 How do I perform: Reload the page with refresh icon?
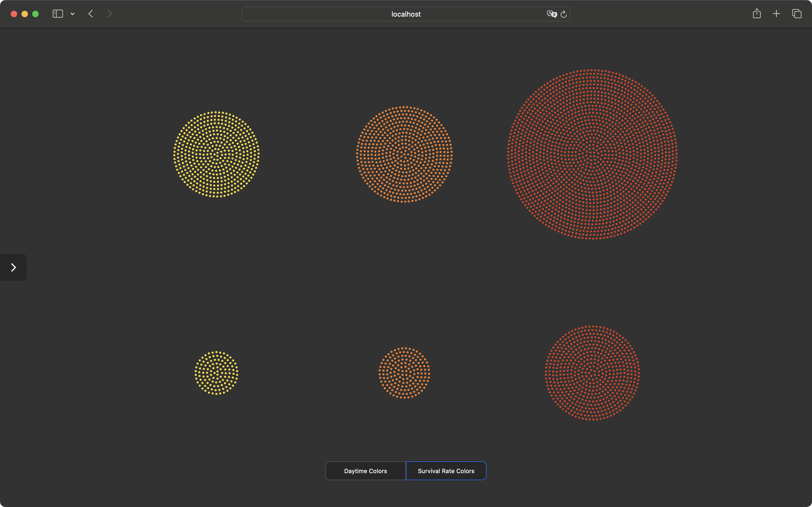tap(564, 14)
